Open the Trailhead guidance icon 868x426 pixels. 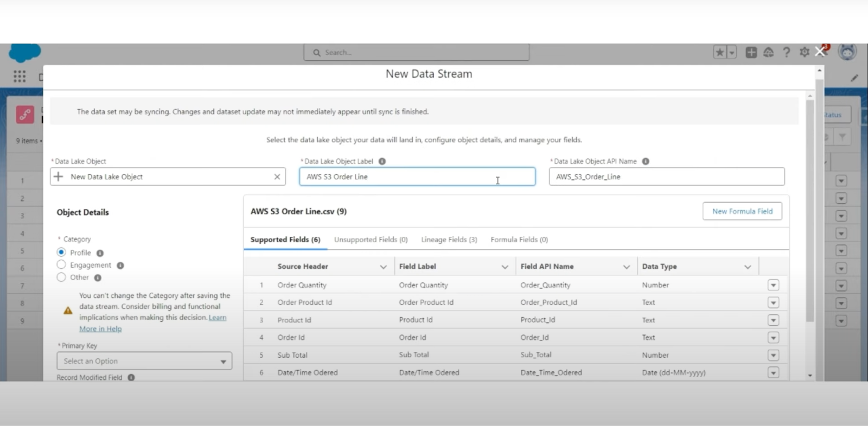pyautogui.click(x=769, y=53)
